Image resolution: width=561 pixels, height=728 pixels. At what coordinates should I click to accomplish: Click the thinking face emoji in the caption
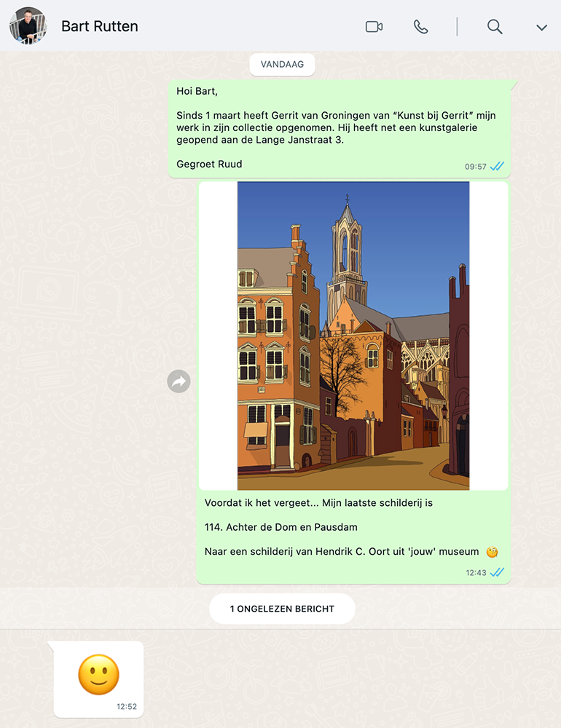click(493, 552)
